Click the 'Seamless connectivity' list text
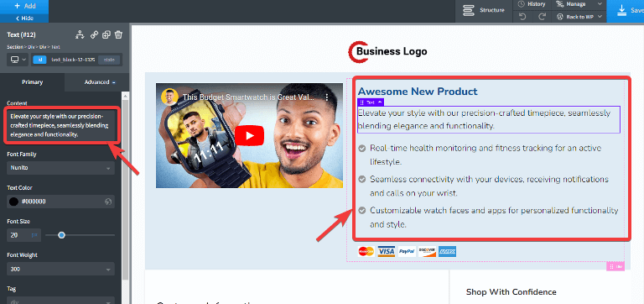This screenshot has height=304, width=644. [x=489, y=186]
